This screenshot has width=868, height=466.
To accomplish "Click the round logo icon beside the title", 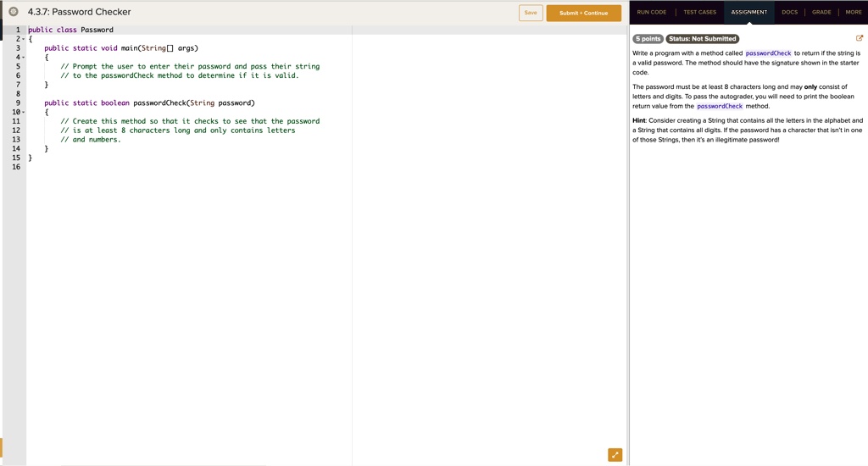I will (13, 12).
